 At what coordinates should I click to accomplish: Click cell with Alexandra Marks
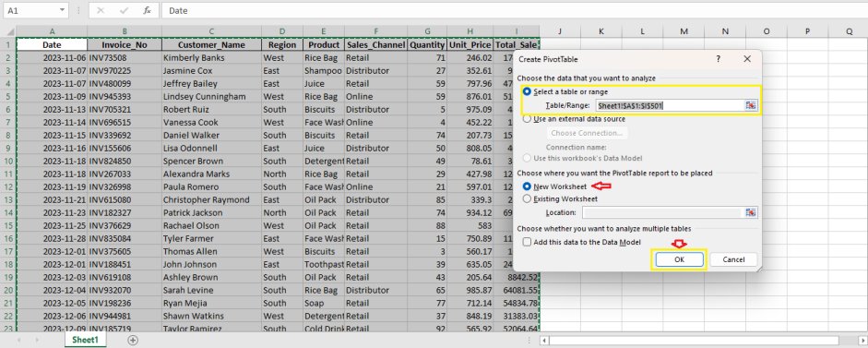(211, 174)
